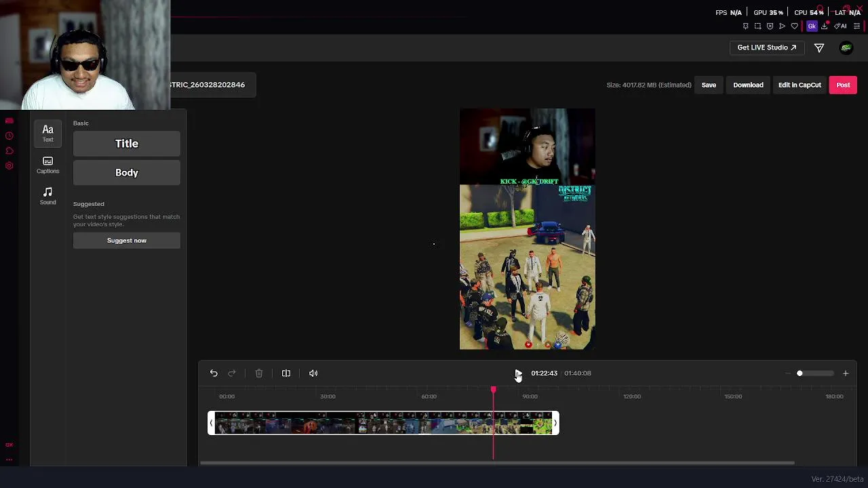This screenshot has width=868, height=488.
Task: Click the red card icon in left sidebar
Action: pos(9,121)
